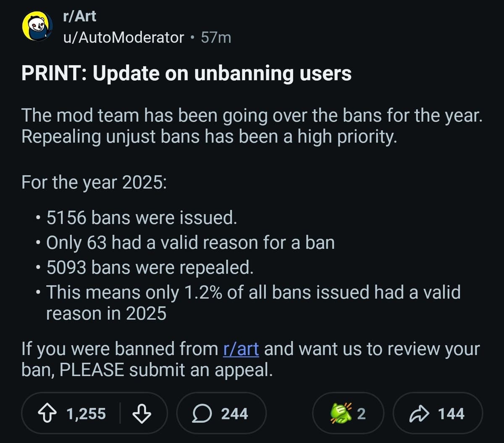The width and height of the screenshot is (504, 443).
Task: Click the award count showing 2
Action: 362,414
